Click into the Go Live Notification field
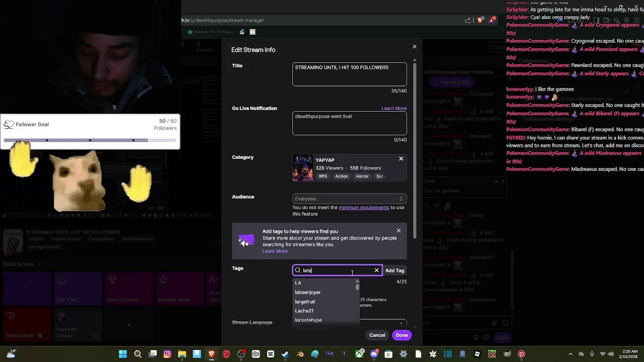The width and height of the screenshot is (644, 362). pyautogui.click(x=350, y=123)
